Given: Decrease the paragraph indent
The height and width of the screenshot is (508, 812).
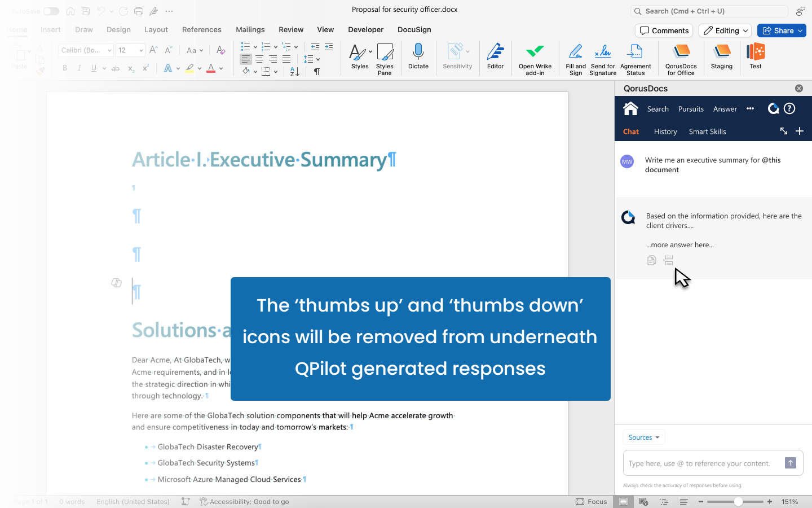Looking at the screenshot, I should (x=315, y=47).
